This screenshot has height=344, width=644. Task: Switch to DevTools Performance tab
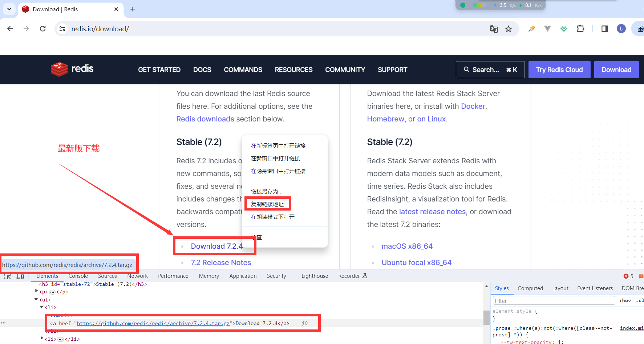click(x=173, y=276)
